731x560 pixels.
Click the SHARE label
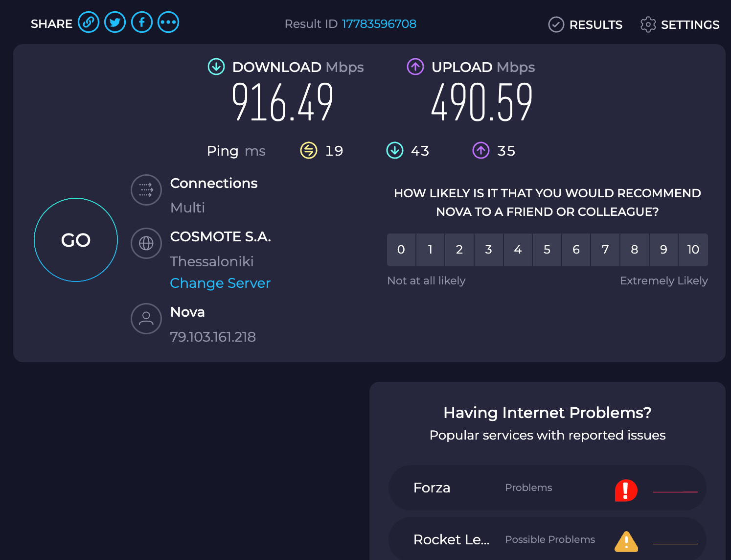coord(51,24)
